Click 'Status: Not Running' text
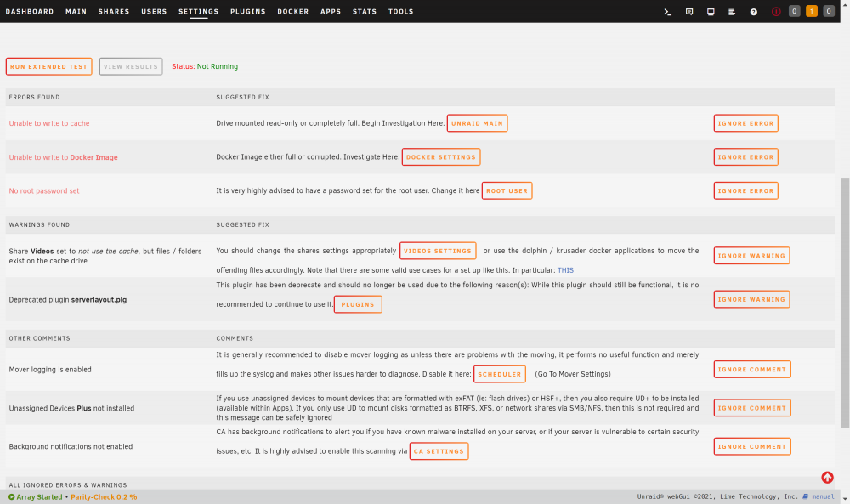The width and height of the screenshot is (850, 504). (x=205, y=66)
